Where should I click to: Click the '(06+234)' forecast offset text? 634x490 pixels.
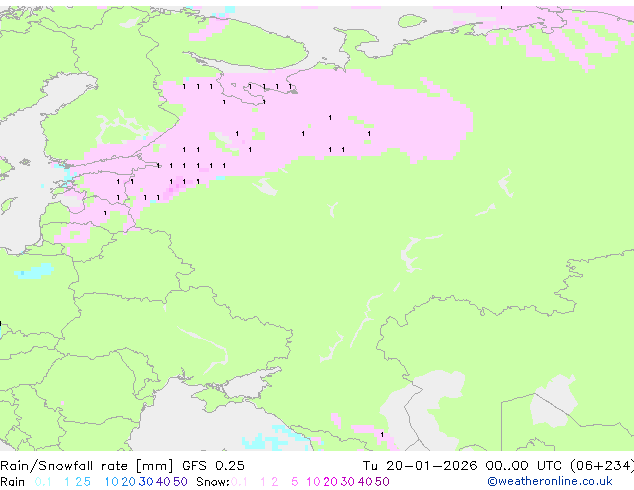tap(602, 466)
